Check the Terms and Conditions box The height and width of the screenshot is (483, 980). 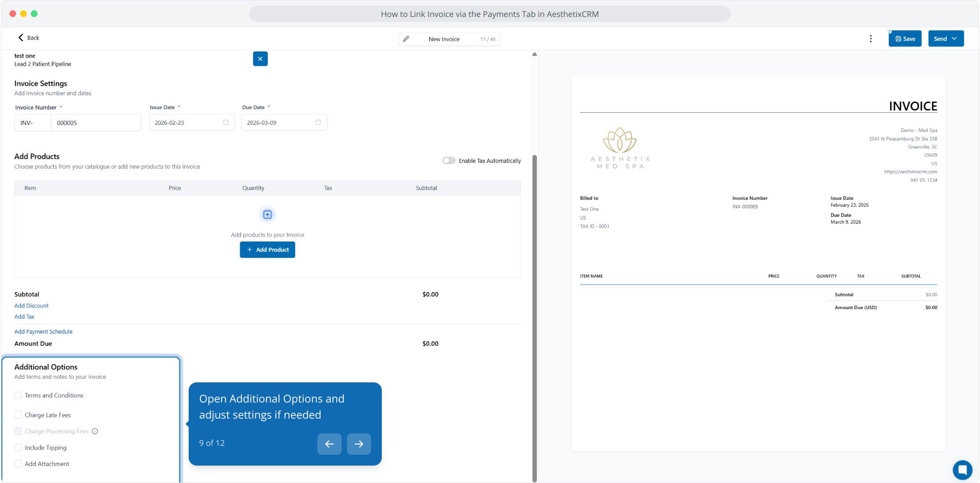click(x=18, y=395)
